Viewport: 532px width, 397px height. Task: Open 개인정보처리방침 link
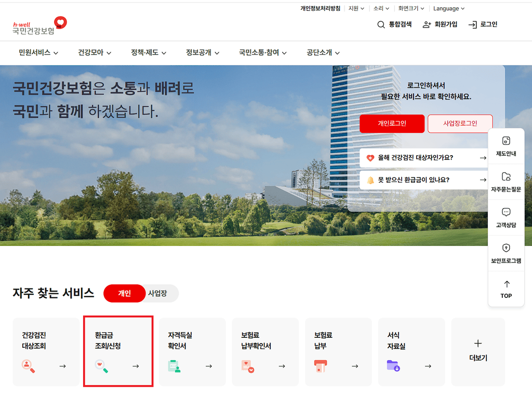coord(320,8)
